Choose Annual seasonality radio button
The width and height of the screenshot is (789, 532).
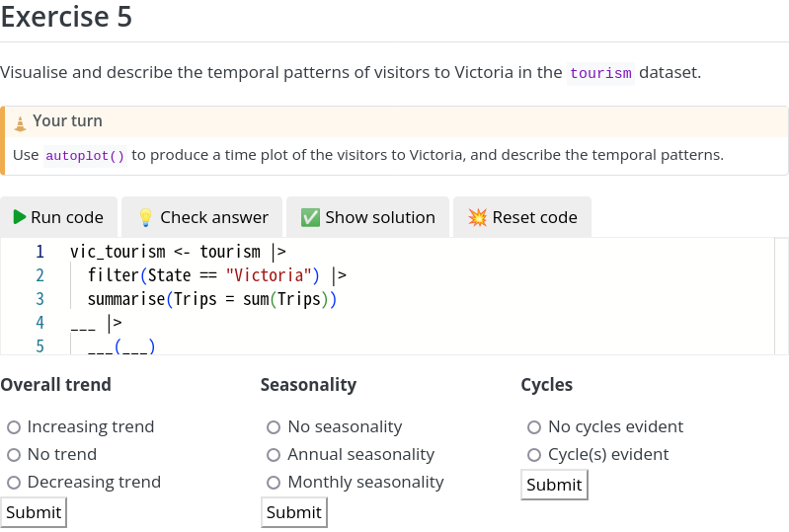pyautogui.click(x=274, y=455)
